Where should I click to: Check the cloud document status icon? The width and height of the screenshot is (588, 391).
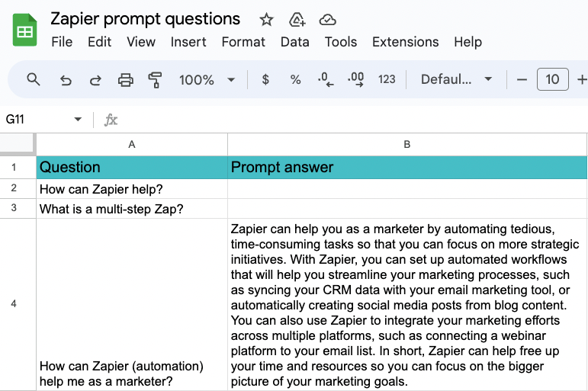coord(327,20)
